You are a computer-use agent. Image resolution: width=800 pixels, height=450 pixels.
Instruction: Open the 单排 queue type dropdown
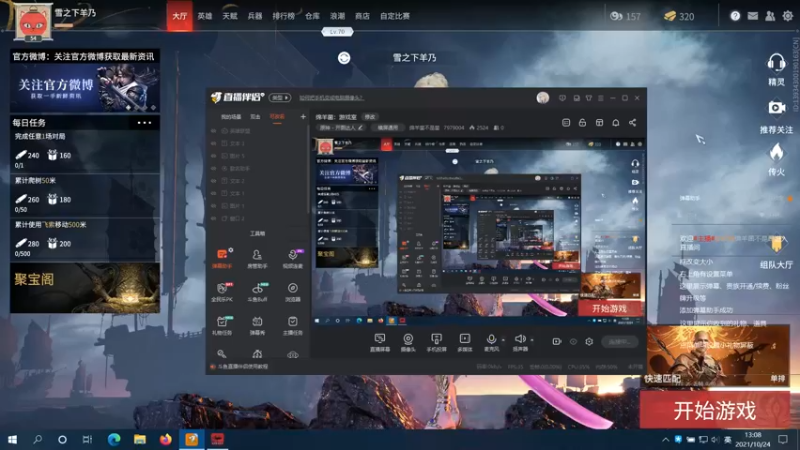[778, 378]
